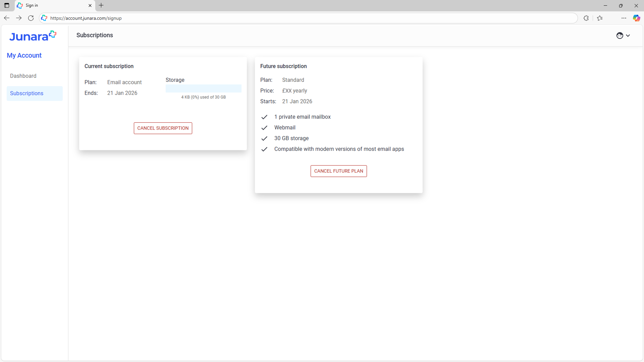Open the tab actions menu icon
This screenshot has width=644, height=362.
7,5
